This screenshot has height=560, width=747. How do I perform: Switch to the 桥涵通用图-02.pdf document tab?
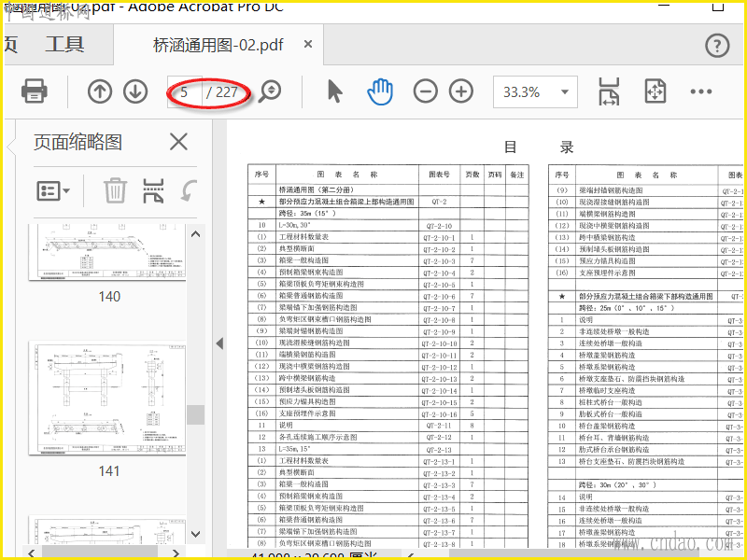point(218,45)
